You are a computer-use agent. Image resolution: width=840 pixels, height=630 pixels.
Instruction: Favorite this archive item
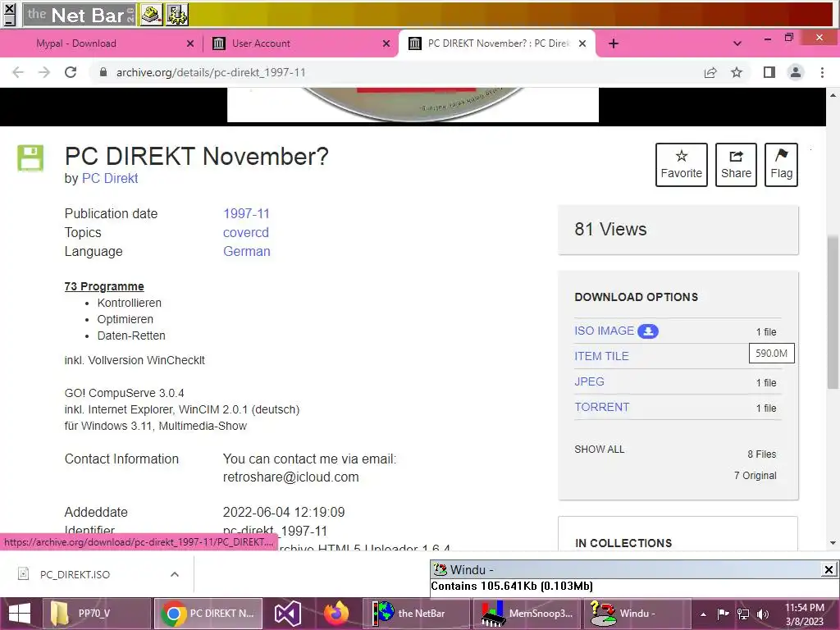[682, 164]
